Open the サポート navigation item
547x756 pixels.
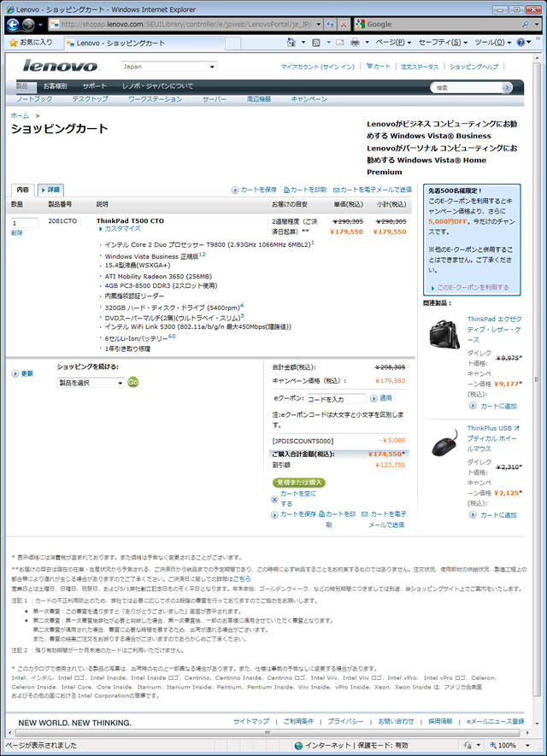(95, 85)
